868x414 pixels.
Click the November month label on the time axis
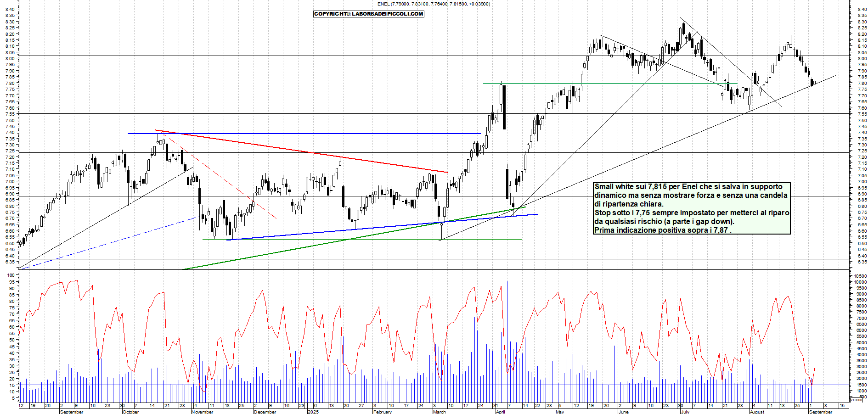203,412
